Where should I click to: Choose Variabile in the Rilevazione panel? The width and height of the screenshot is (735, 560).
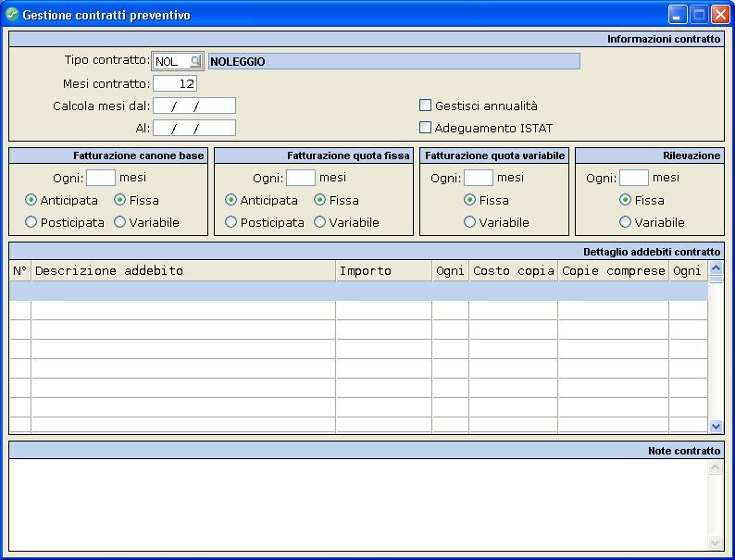pos(626,222)
